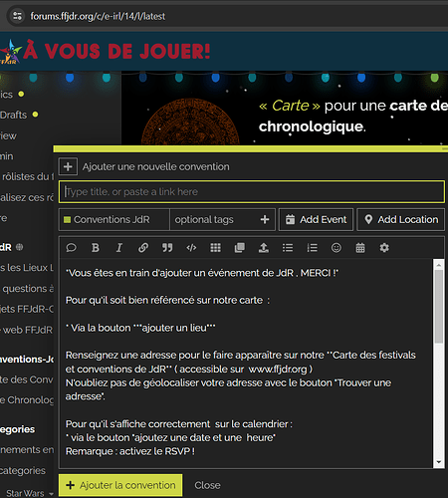Open the gear options menu in composer
This screenshot has width=448, height=498.
[384, 248]
